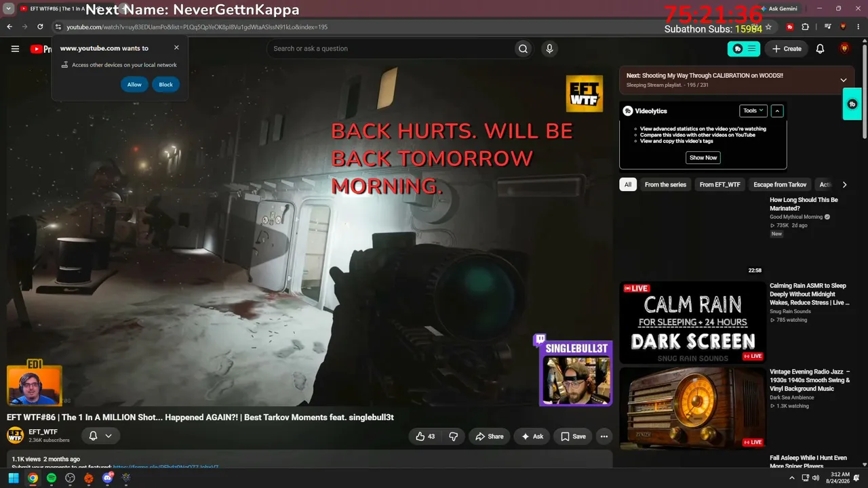Viewport: 868px width, 488px height.
Task: Bookmark this page with the star icon
Action: tap(768, 27)
